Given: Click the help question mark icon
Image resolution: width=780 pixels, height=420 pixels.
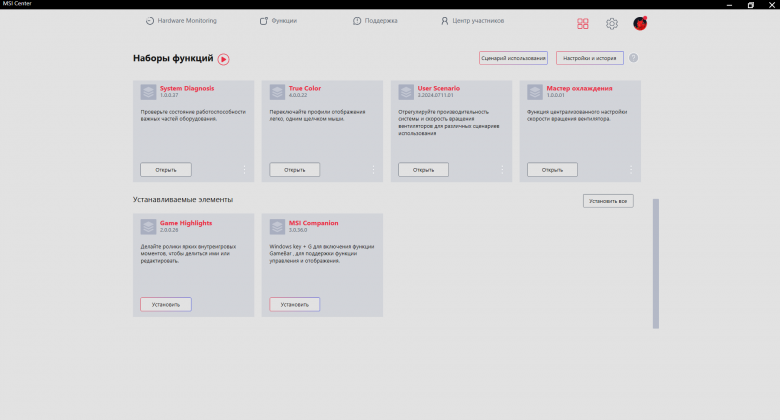Looking at the screenshot, I should click(x=633, y=58).
